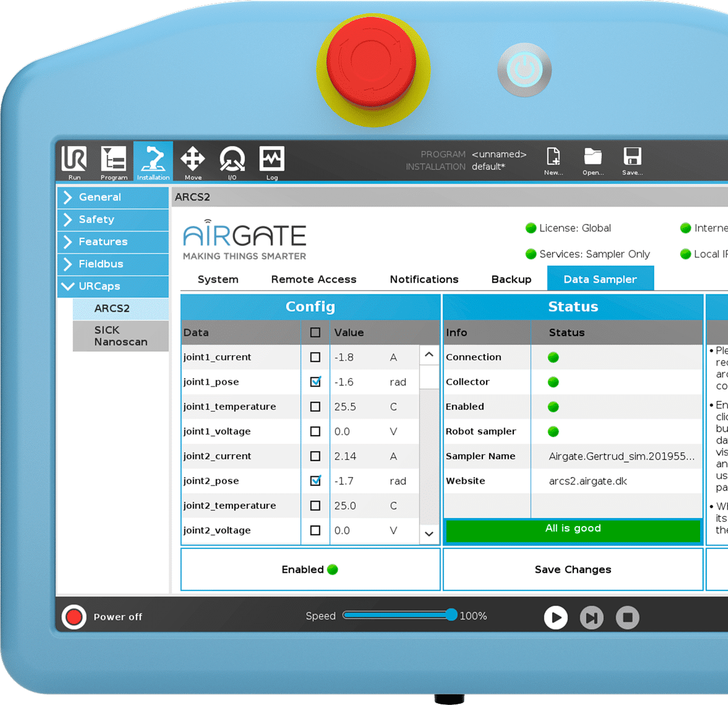Expand the Fieldbus section
The image size is (728, 705).
[x=113, y=264]
